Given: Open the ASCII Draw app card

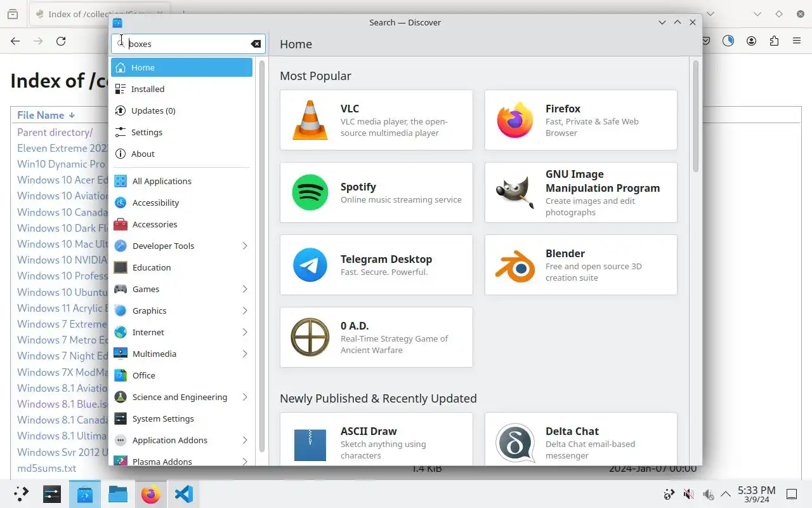Looking at the screenshot, I should coord(376,439).
